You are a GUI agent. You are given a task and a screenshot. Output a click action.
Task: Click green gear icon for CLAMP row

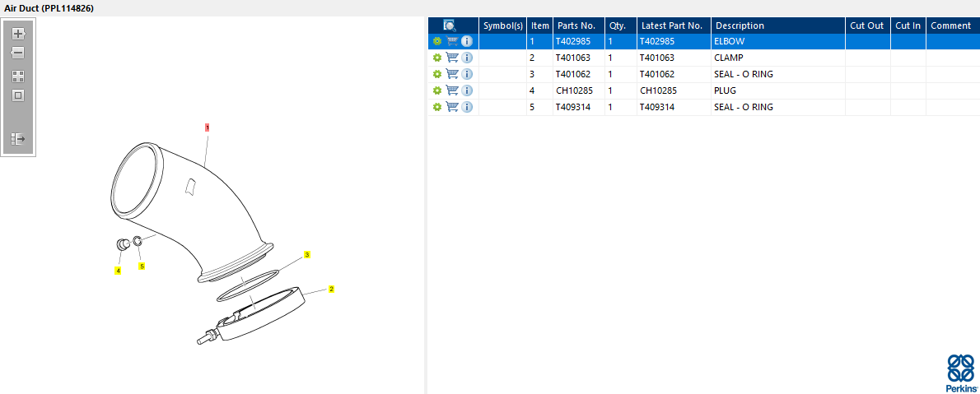[436, 58]
